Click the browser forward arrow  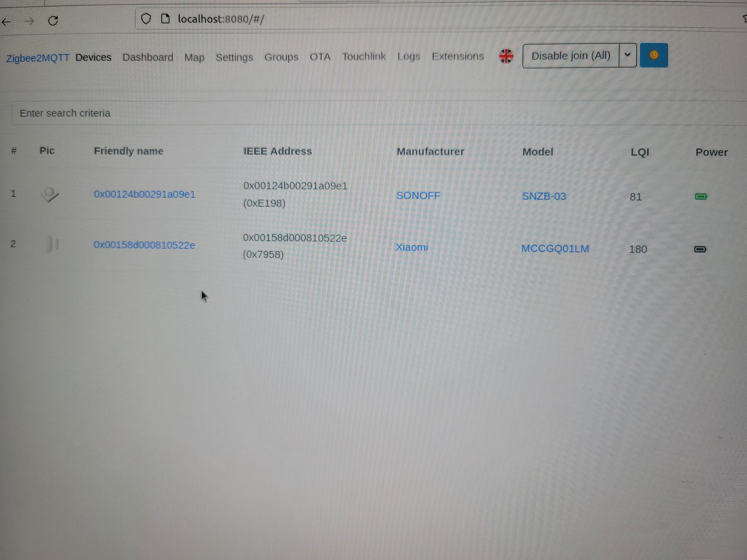(30, 22)
